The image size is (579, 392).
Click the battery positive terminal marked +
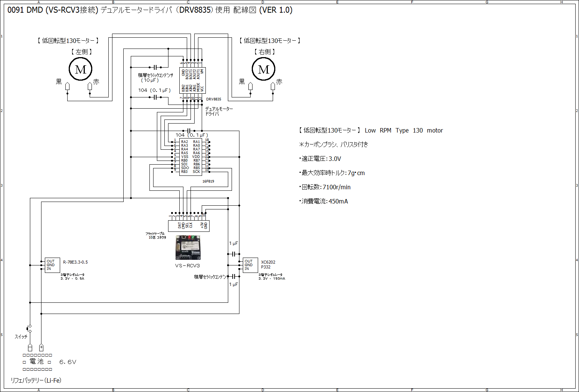pyautogui.click(x=41, y=348)
